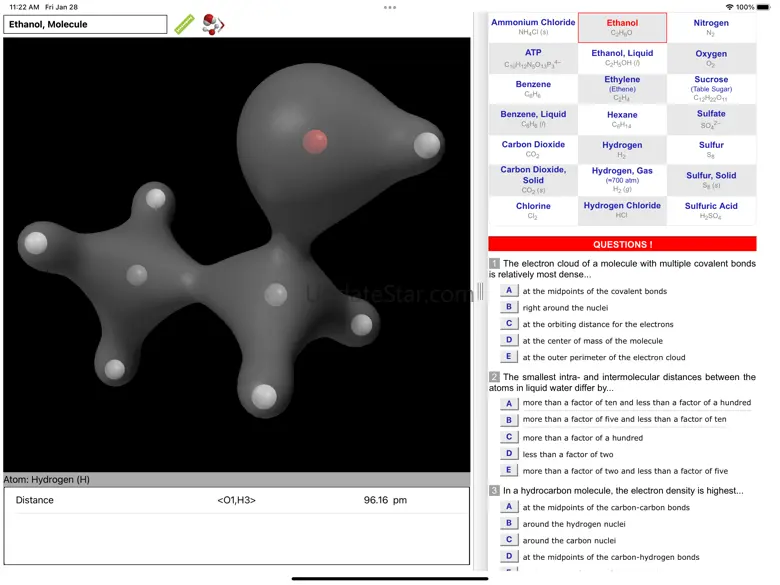The width and height of the screenshot is (780, 585).
Task: Tap the Wi-Fi icon in status bar
Action: tap(729, 7)
